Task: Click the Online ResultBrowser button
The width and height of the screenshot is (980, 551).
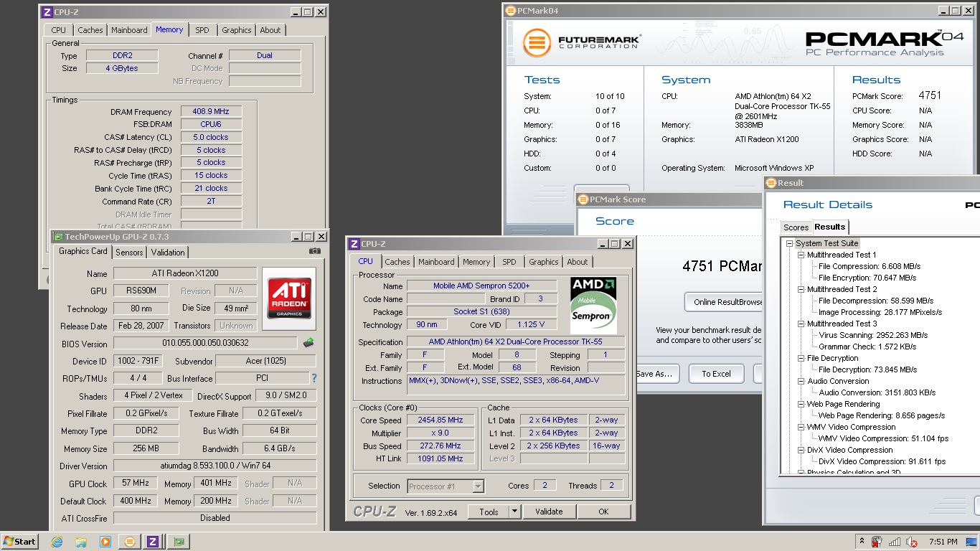Action: pyautogui.click(x=724, y=302)
